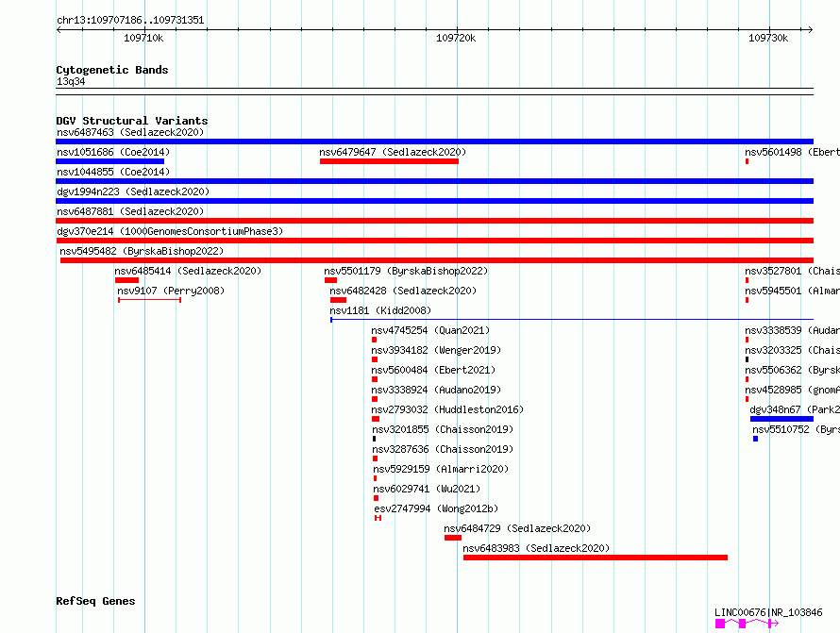The image size is (840, 633).
Task: Click the nsv9107 thin red interval glyph
Action: (x=149, y=300)
